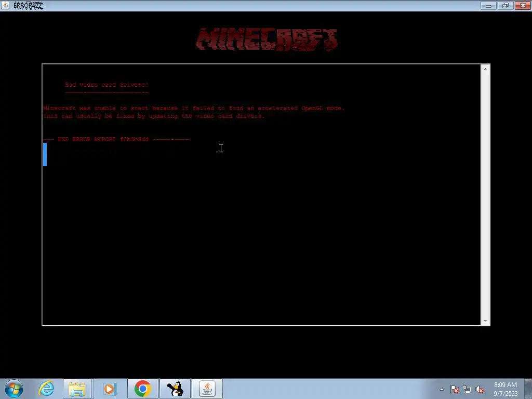
Task: Close the ERROR422 window
Action: click(523, 5)
